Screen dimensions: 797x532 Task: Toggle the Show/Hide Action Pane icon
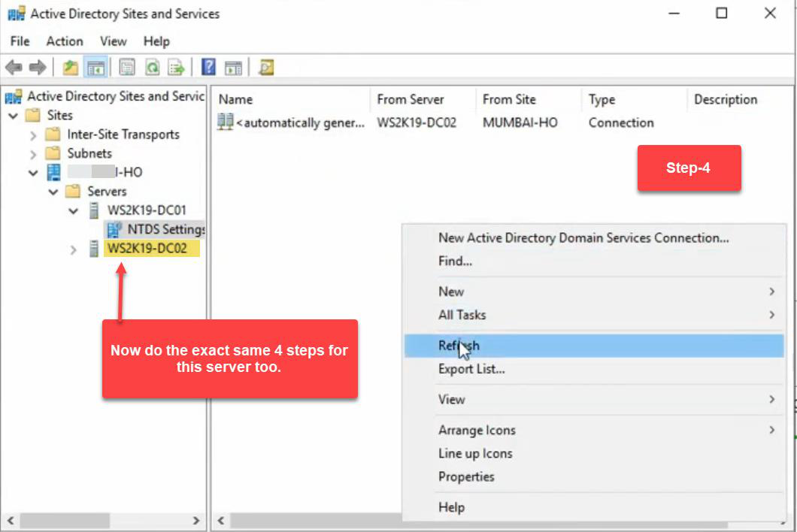point(233,67)
